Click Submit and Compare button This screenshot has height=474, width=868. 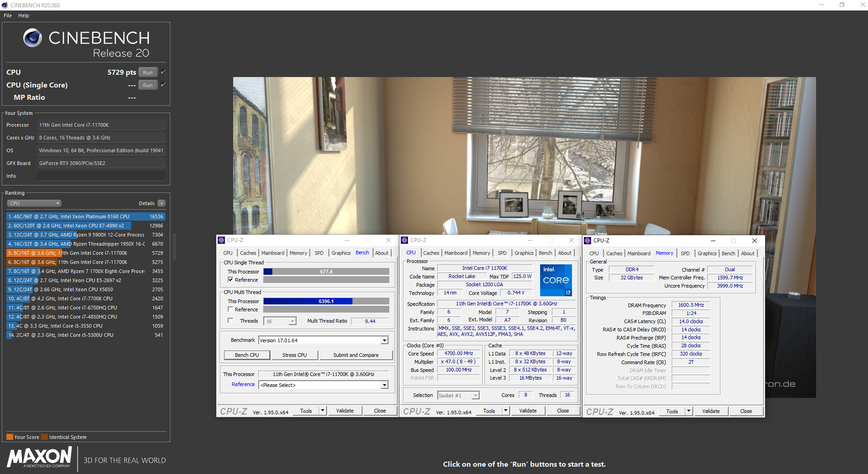[356, 355]
